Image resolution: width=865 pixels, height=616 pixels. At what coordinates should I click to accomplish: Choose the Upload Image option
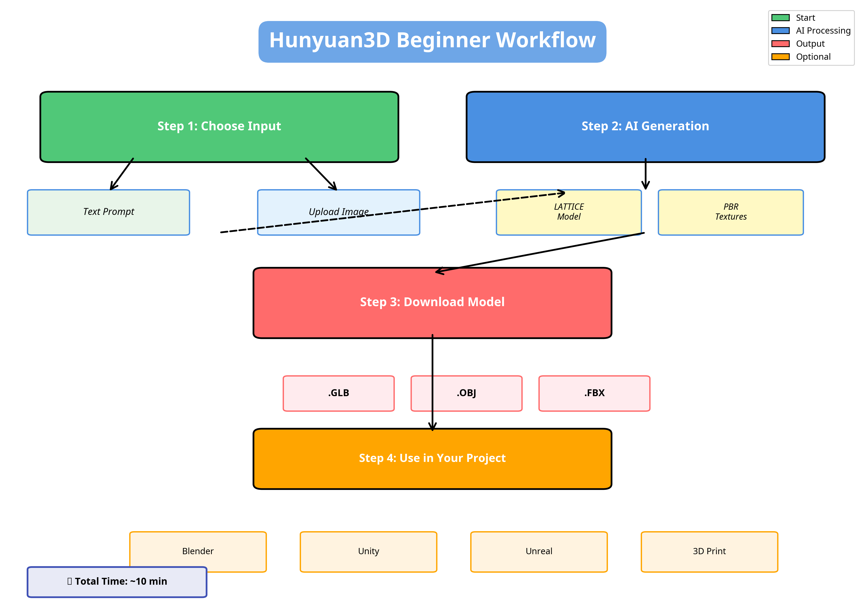339,212
